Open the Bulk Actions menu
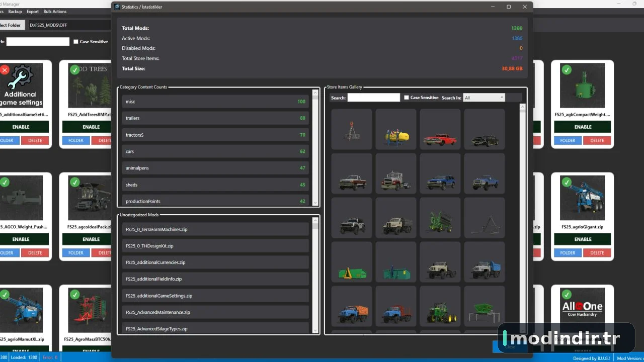Screen dimensions: 644x362 pyautogui.click(x=55, y=12)
